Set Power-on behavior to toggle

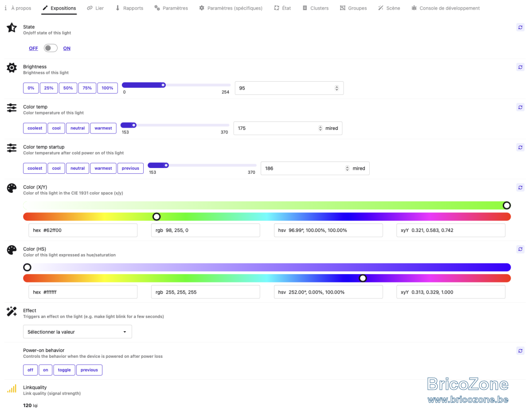[x=64, y=370]
